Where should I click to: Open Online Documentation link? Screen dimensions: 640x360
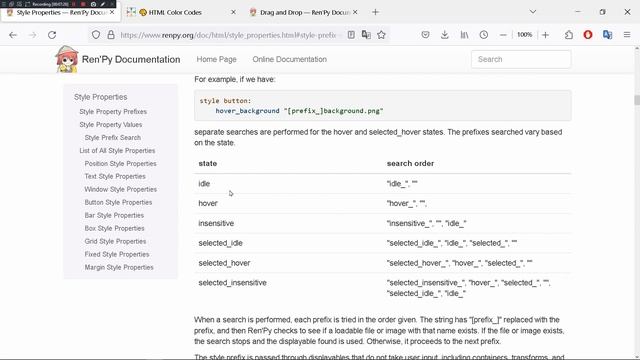(289, 59)
